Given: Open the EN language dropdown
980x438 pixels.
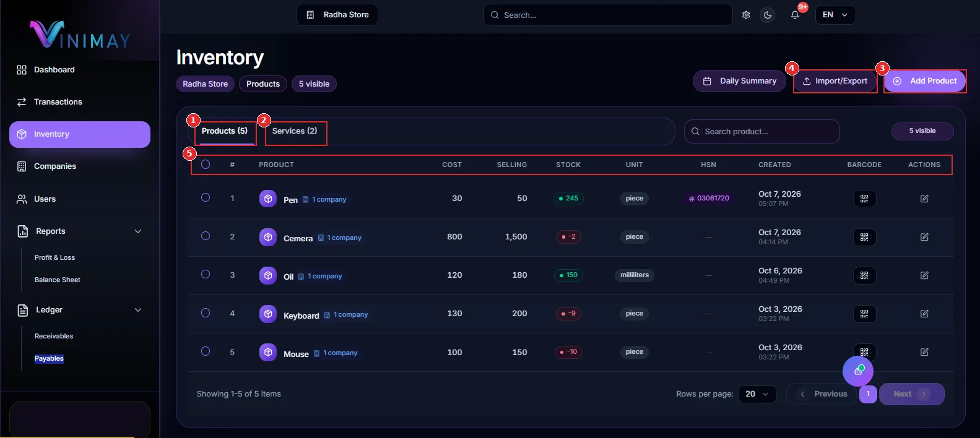Looking at the screenshot, I should tap(835, 15).
